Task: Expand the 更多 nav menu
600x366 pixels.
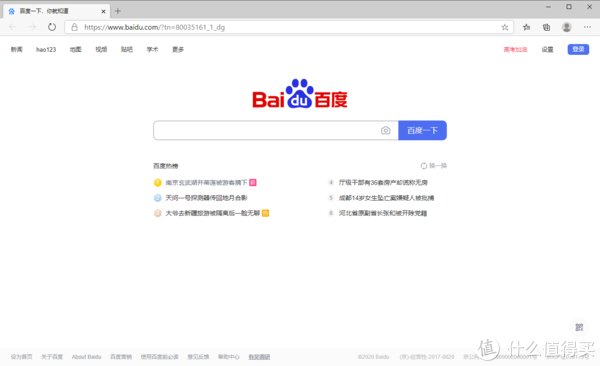Action: pyautogui.click(x=178, y=49)
